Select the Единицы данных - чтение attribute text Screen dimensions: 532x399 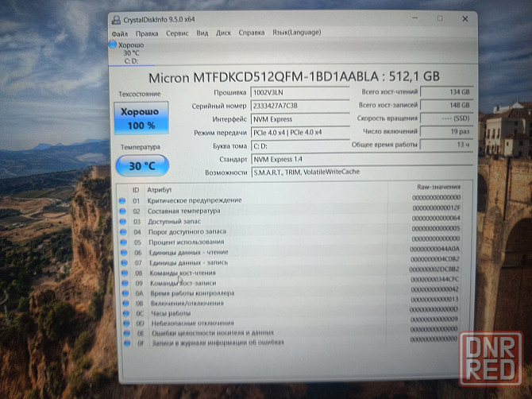pyautogui.click(x=189, y=252)
